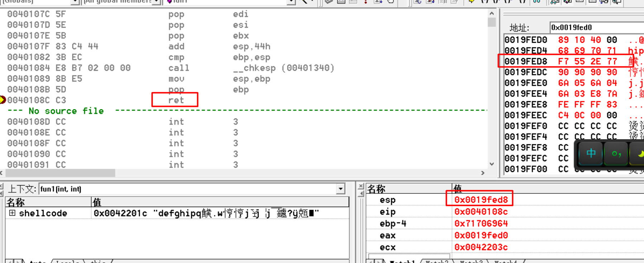This screenshot has width=644, height=263.
Task: Click disassembly horizontal scrollbar thumb
Action: [60, 173]
